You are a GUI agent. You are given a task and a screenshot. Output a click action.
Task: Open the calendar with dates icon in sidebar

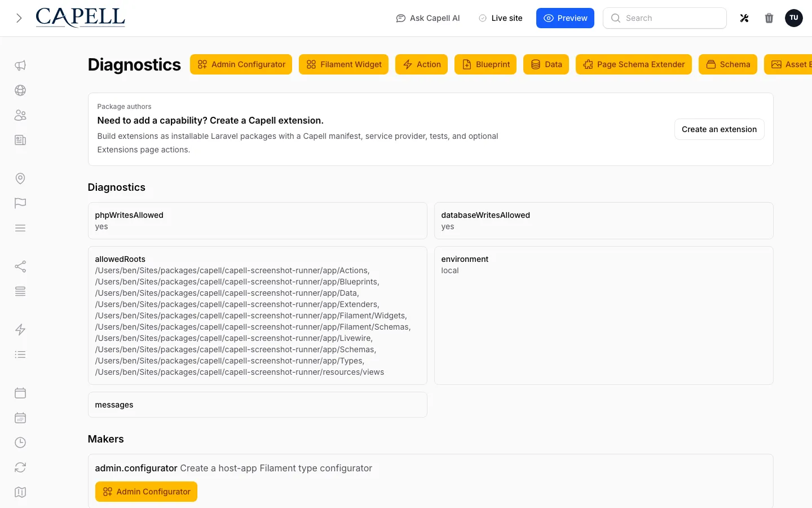pyautogui.click(x=20, y=418)
